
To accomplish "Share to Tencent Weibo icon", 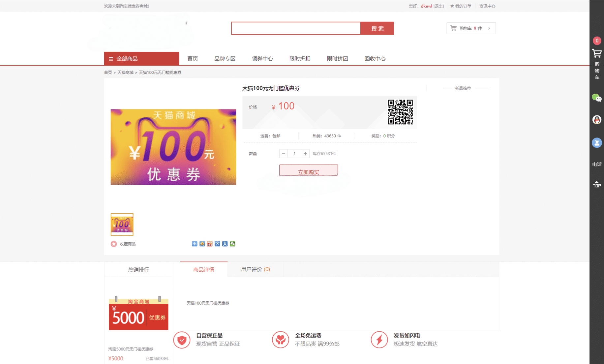I will (217, 244).
